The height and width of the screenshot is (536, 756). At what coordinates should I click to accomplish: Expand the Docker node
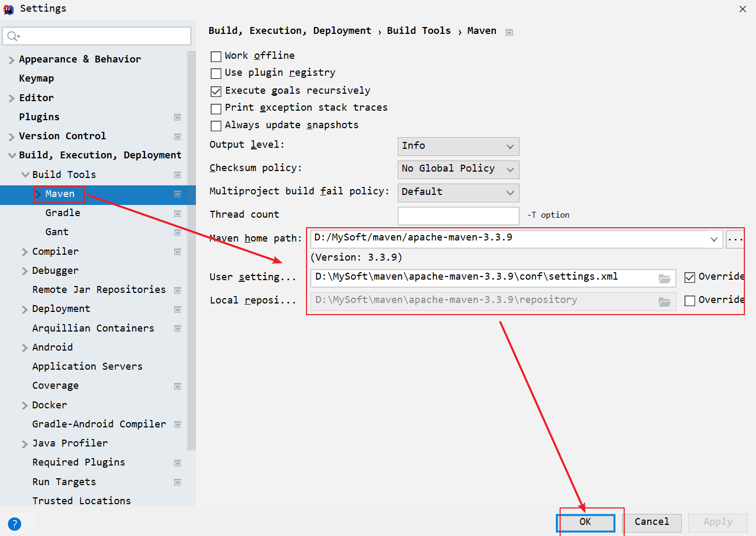[x=25, y=405]
